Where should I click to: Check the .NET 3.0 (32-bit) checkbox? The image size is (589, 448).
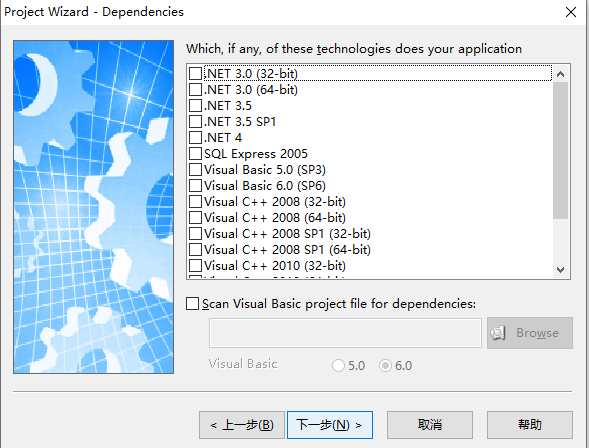pos(195,74)
